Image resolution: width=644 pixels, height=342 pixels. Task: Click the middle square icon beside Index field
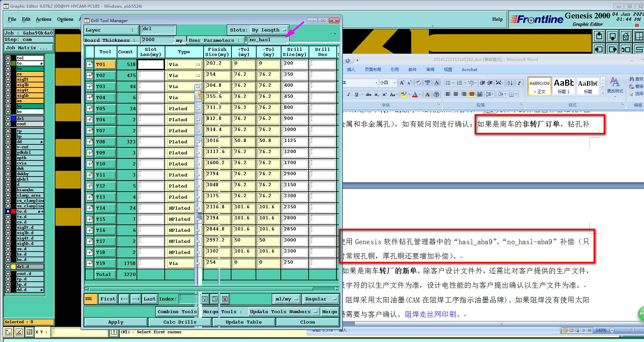pyautogui.click(x=215, y=299)
